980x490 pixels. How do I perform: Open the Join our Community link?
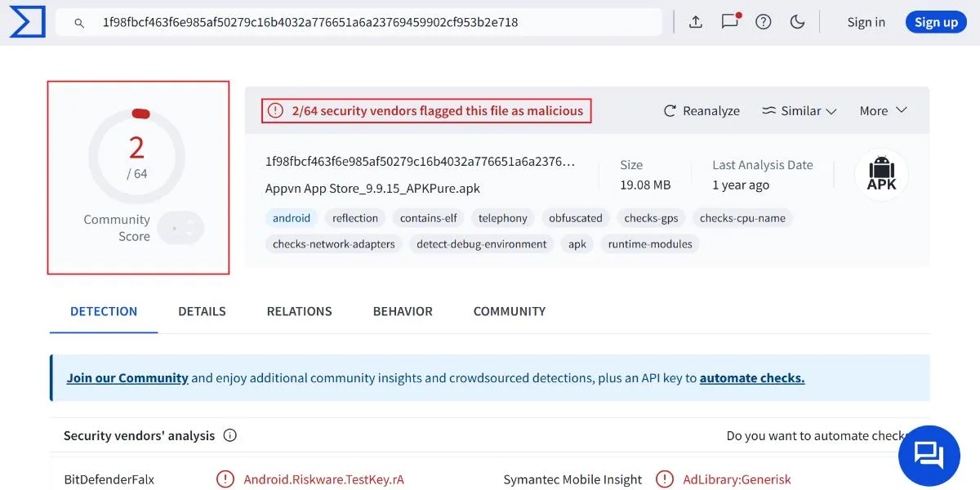pos(127,378)
